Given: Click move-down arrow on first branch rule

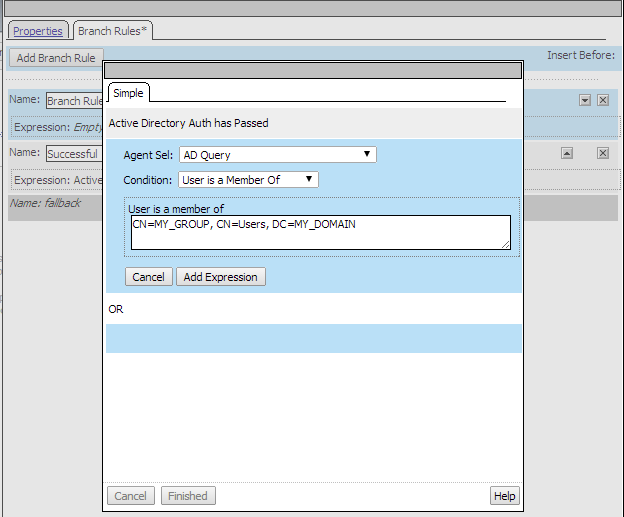Looking at the screenshot, I should click(585, 100).
